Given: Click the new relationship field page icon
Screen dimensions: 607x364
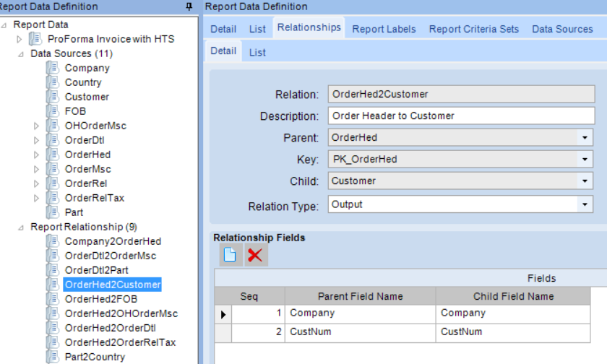Looking at the screenshot, I should click(x=230, y=255).
